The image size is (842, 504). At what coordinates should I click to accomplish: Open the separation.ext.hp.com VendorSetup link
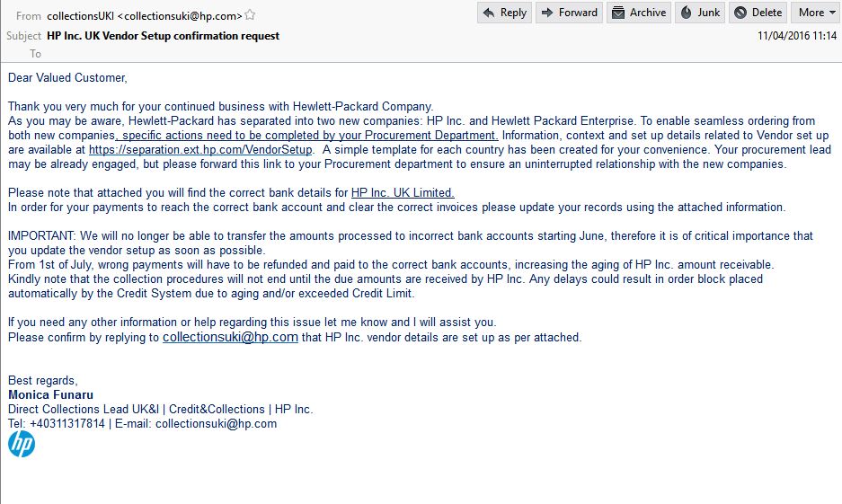(x=200, y=150)
